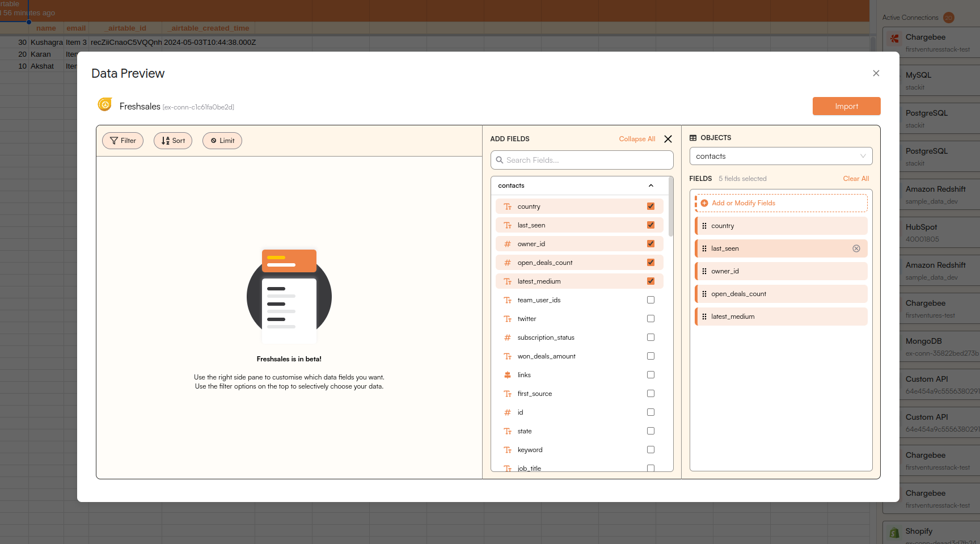The width and height of the screenshot is (980, 544).
Task: Click the text icon beside latest_medium
Action: pos(508,281)
